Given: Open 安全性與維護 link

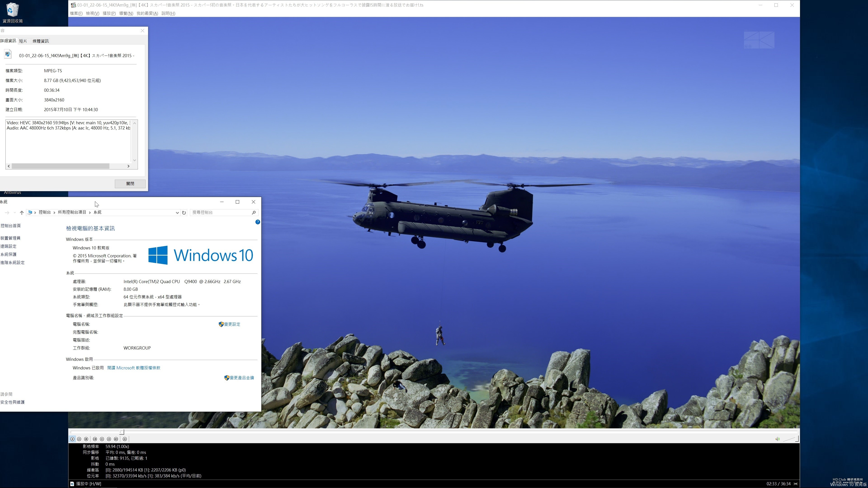Looking at the screenshot, I should (x=12, y=402).
